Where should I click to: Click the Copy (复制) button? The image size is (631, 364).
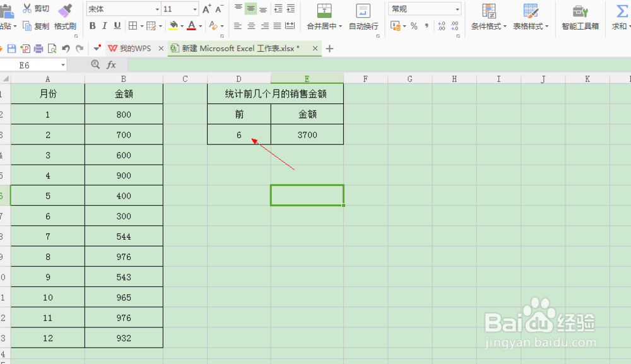[36, 26]
